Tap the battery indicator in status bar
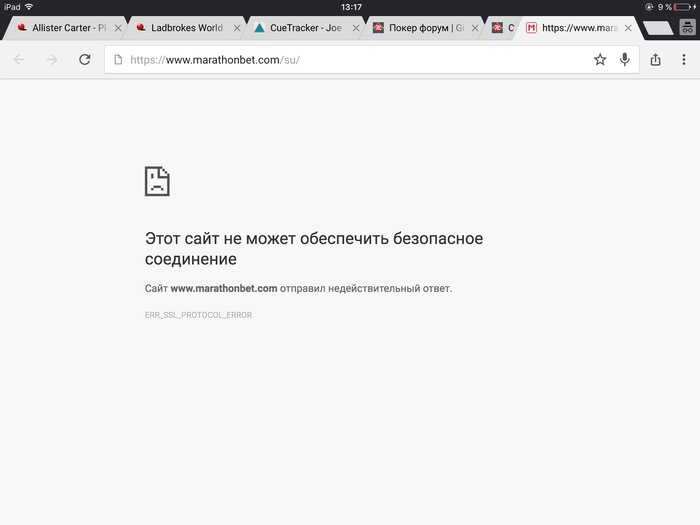The image size is (700, 525). 682,7
